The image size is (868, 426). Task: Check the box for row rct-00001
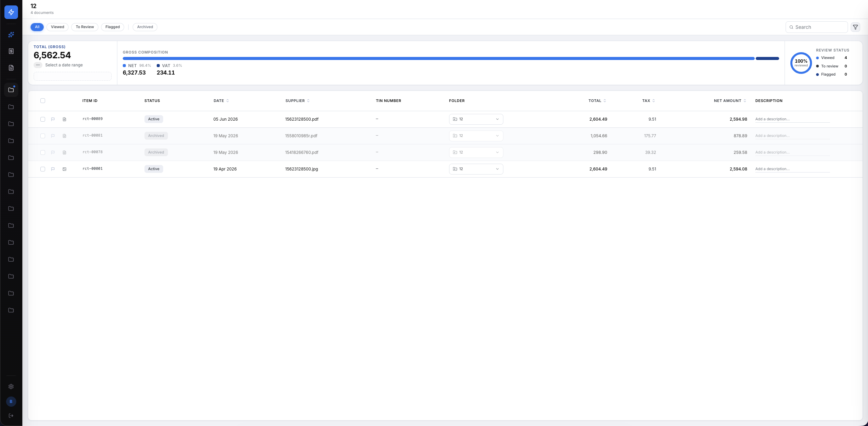click(x=43, y=169)
